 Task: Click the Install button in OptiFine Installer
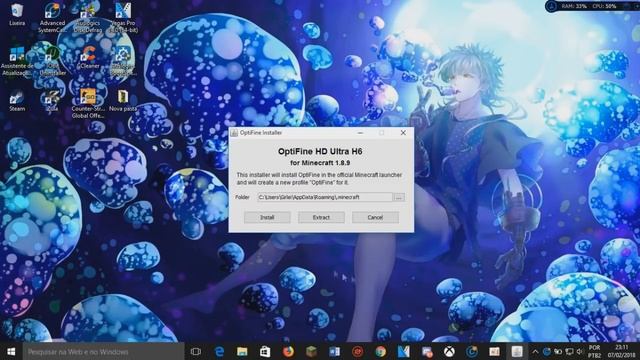point(267,218)
